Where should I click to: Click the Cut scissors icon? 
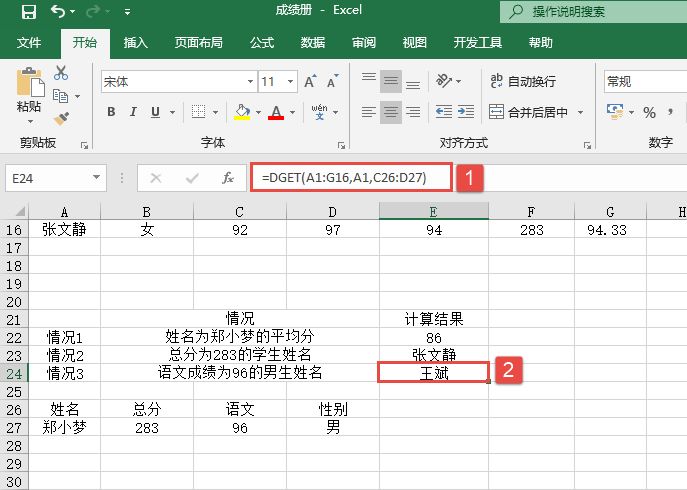point(61,73)
